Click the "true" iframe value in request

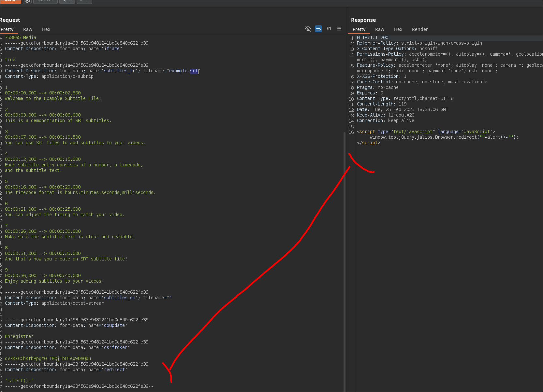point(10,60)
